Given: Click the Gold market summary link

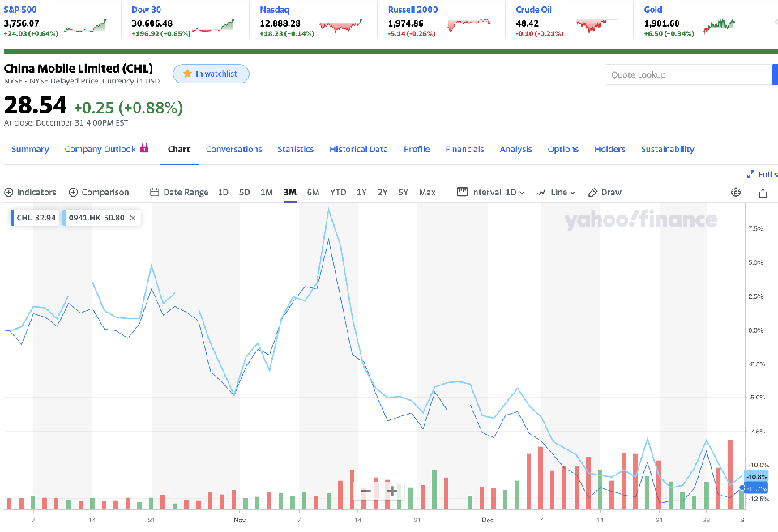Looking at the screenshot, I should (x=653, y=10).
